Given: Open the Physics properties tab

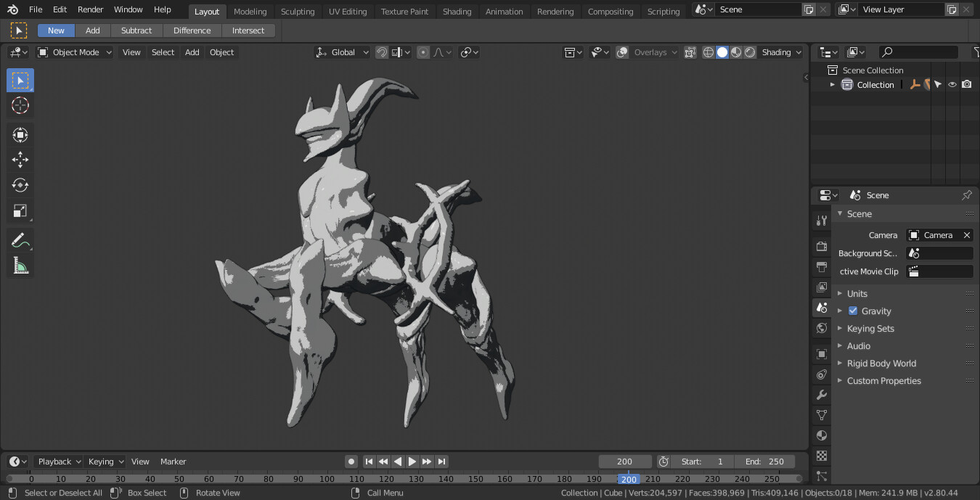Looking at the screenshot, I should tap(822, 374).
